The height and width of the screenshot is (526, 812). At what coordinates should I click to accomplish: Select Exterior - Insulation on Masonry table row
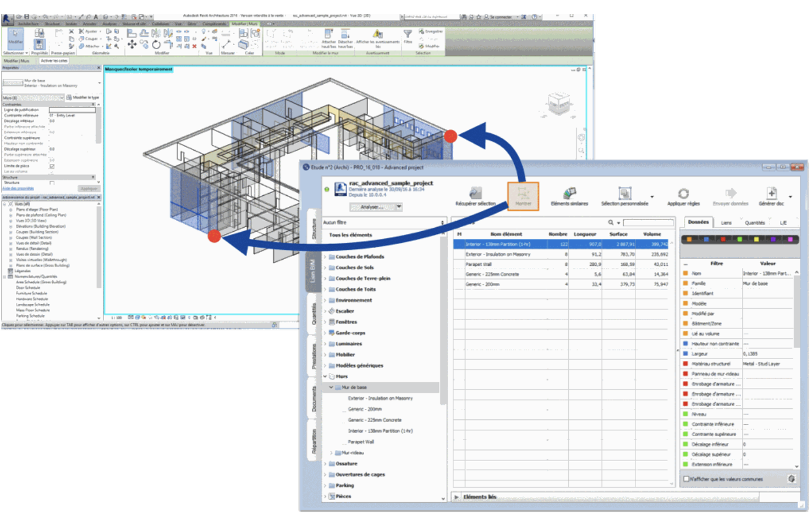[561, 254]
